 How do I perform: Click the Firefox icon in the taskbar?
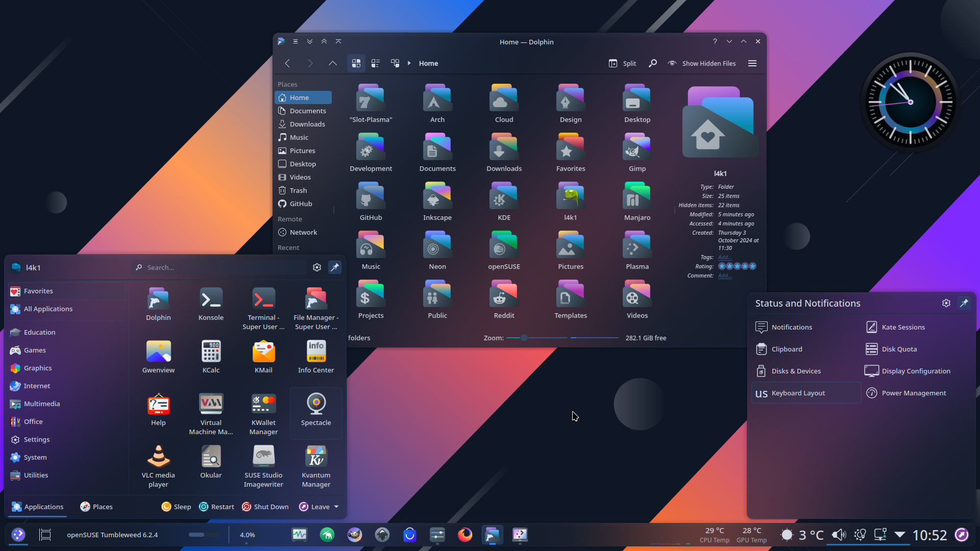click(x=464, y=535)
